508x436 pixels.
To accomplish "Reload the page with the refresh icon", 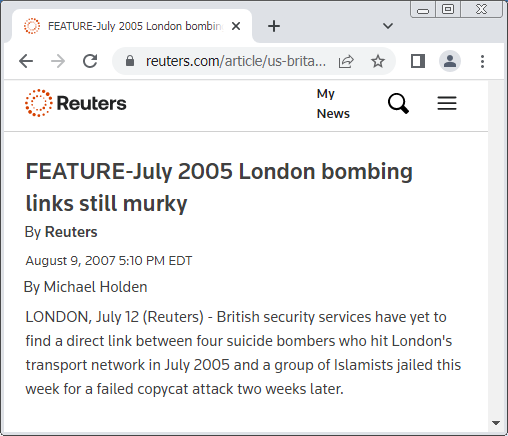I will 90,61.
